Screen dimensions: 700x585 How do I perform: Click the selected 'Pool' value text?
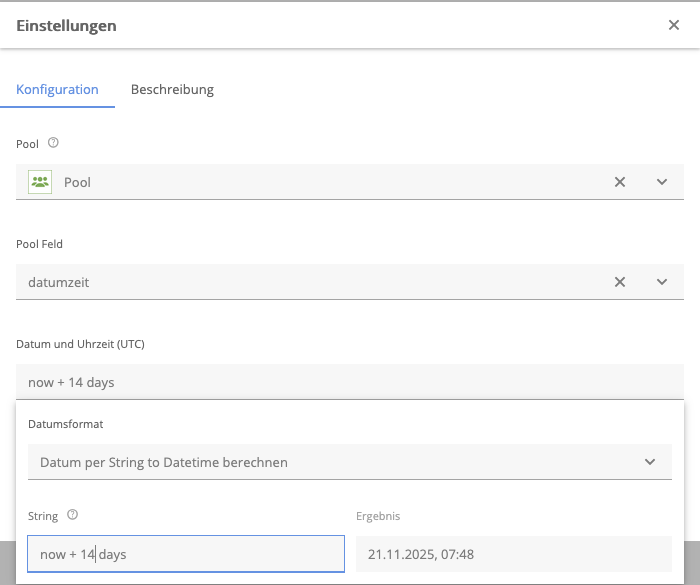point(77,182)
